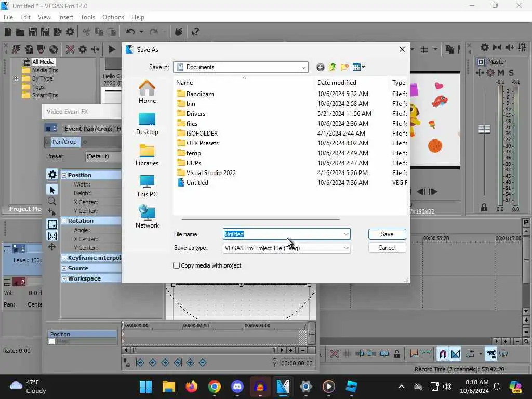Expand the Keyframe interpolation section
Image resolution: width=532 pixels, height=399 pixels.
[x=64, y=258]
